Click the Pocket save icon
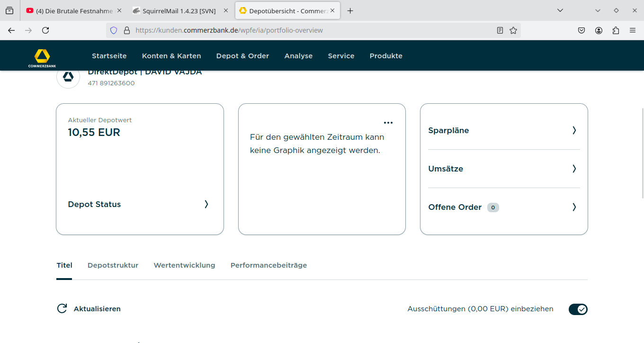 pos(581,30)
